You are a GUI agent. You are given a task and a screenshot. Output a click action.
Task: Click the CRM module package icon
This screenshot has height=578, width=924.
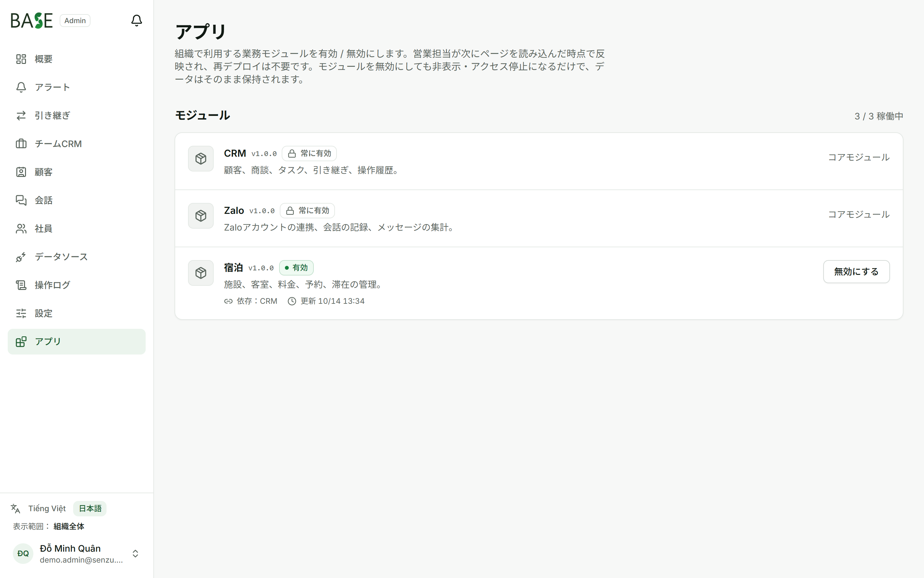click(x=201, y=159)
